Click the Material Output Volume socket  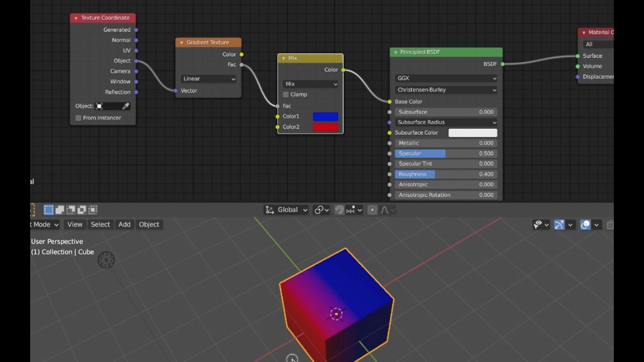578,66
